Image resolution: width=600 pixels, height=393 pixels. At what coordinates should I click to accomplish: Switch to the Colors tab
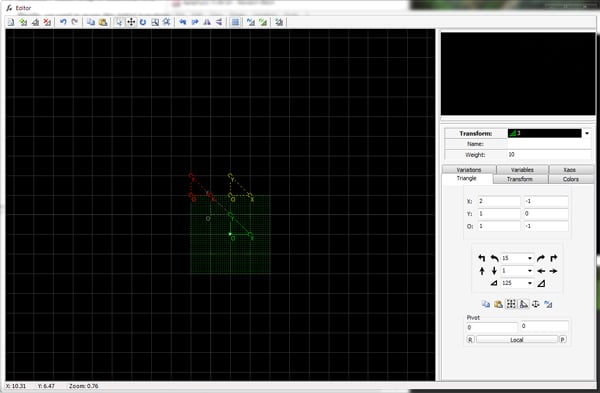pos(571,179)
